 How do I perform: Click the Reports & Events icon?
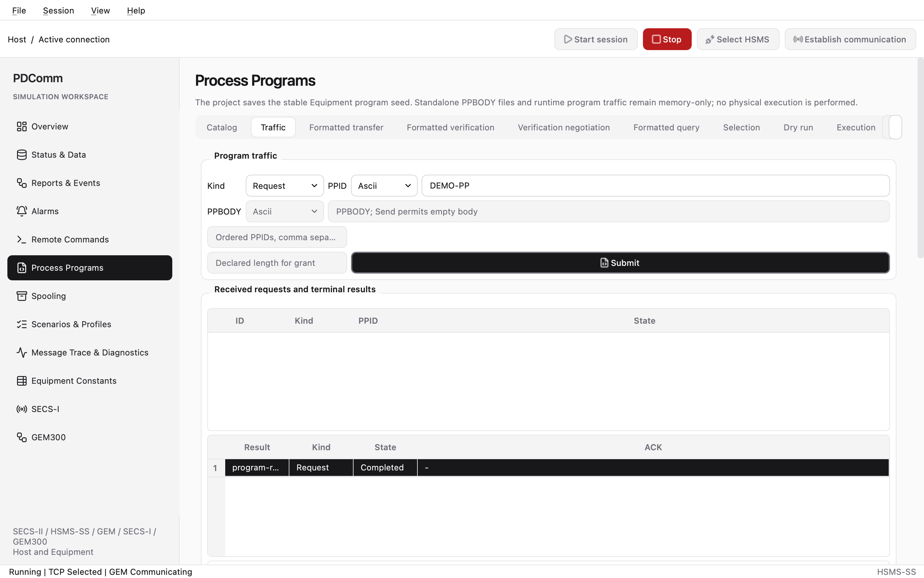pyautogui.click(x=21, y=183)
